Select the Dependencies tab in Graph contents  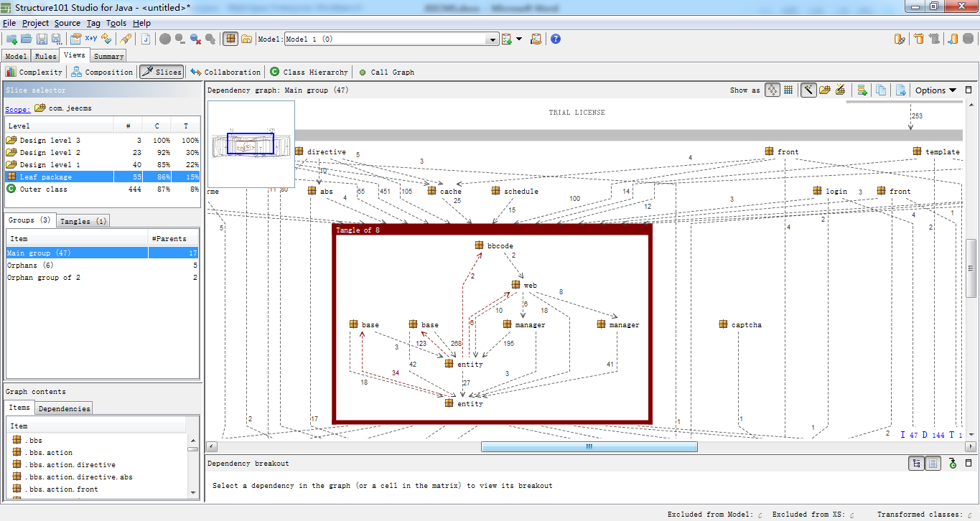tap(64, 408)
